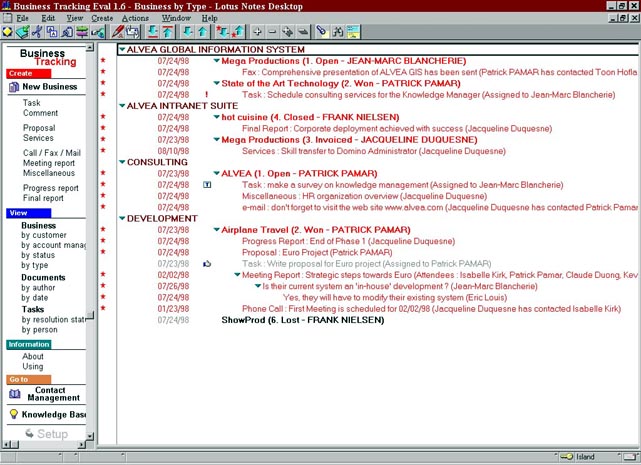Click the attach/link toolbar icon before the pencil
The image size is (641, 465).
(97, 31)
